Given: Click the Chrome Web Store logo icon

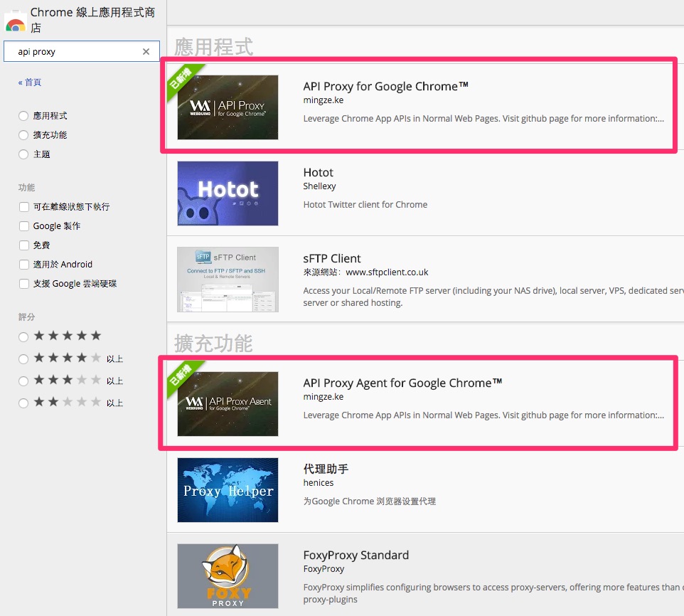Looking at the screenshot, I should pyautogui.click(x=16, y=23).
